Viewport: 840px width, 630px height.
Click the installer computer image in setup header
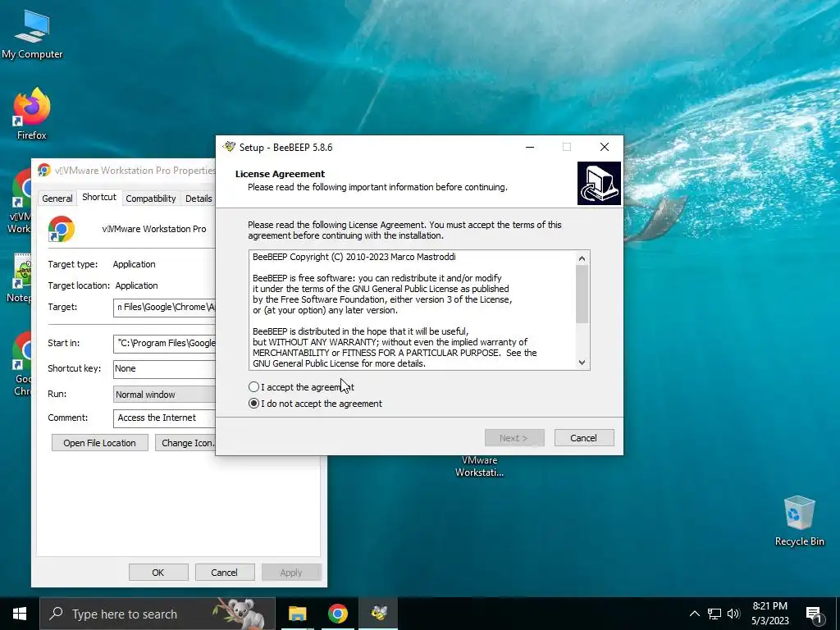pos(599,183)
